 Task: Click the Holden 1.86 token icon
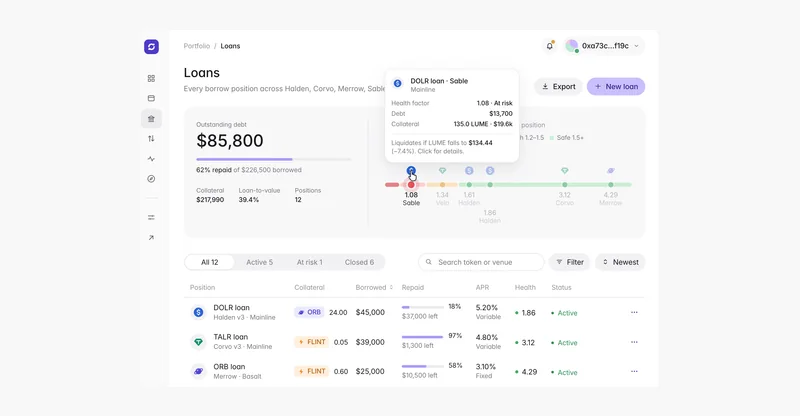tap(490, 170)
